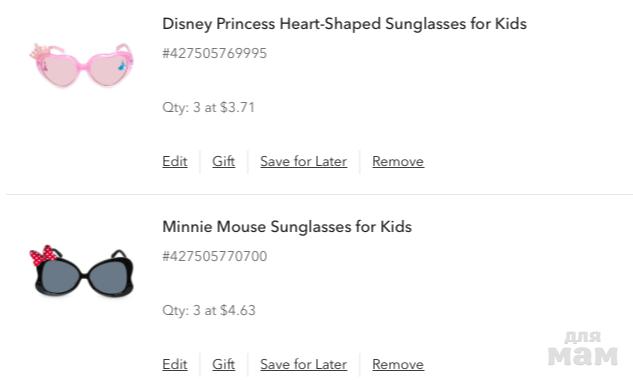Remove Minnie Mouse Sunglasses from cart
The height and width of the screenshot is (380, 633).
pyautogui.click(x=398, y=364)
